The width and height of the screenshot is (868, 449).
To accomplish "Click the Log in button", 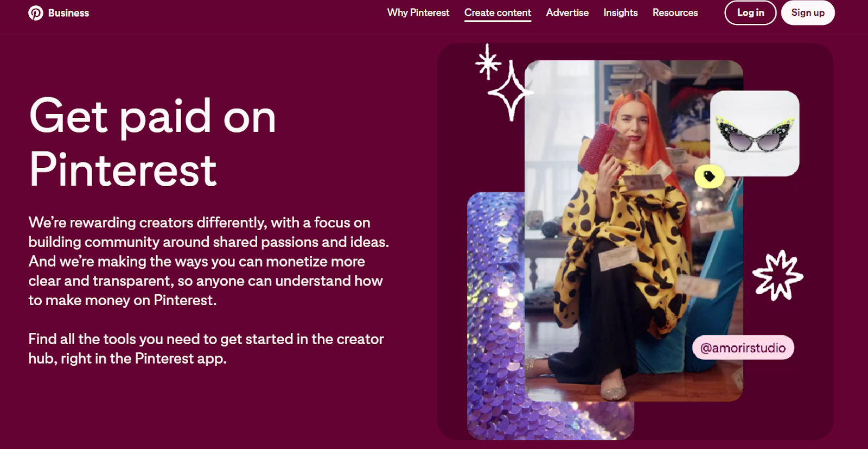I will coord(750,12).
